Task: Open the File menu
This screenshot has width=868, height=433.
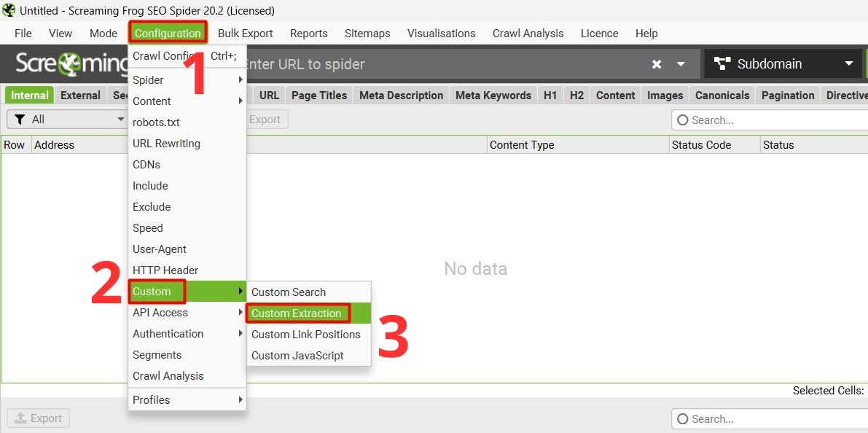Action: pos(23,34)
